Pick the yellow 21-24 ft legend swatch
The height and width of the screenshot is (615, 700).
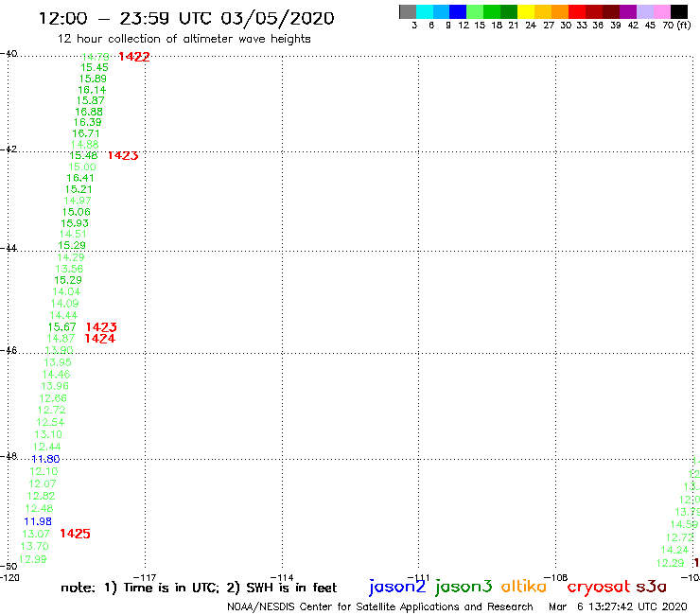click(x=526, y=11)
